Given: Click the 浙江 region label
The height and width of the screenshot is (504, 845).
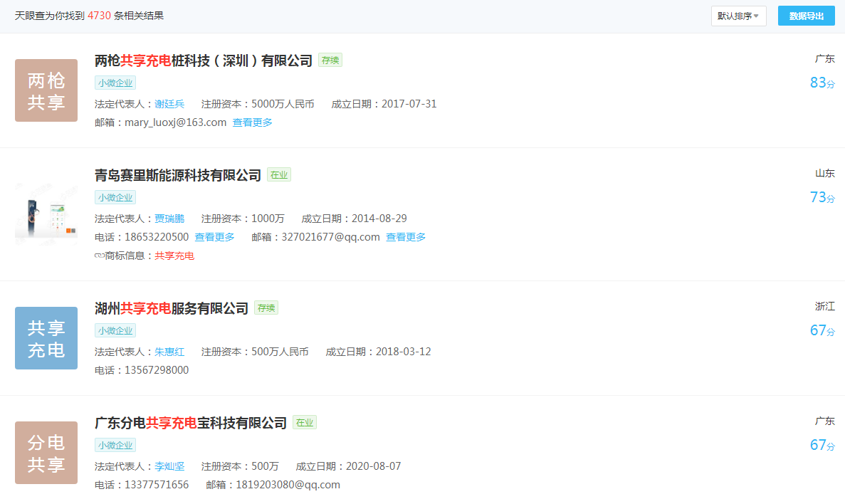Looking at the screenshot, I should point(825,307).
